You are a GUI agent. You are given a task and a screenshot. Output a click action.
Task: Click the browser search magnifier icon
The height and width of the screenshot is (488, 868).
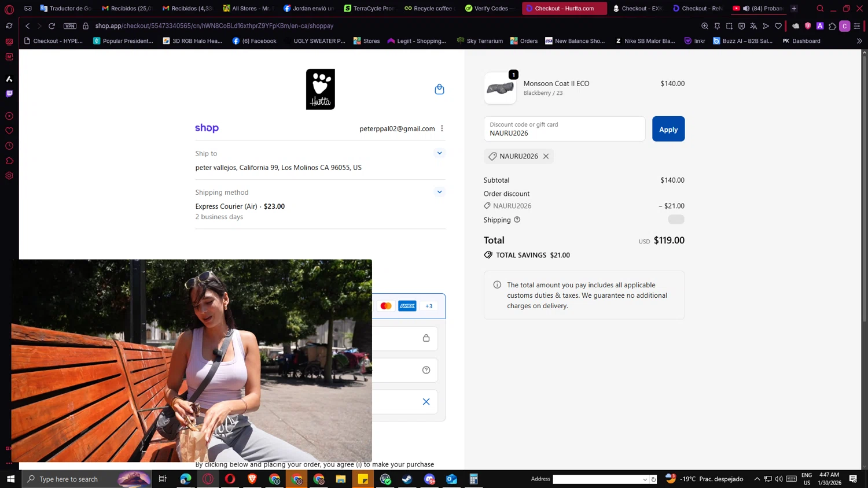pyautogui.click(x=820, y=8)
